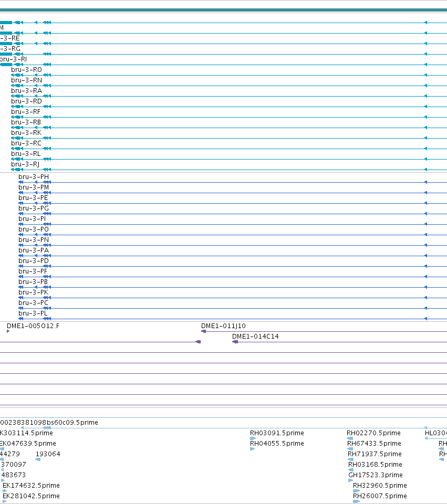The image size is (447, 504).
Task: Click the RH26007.5prime EST label
Action: coord(380,496)
